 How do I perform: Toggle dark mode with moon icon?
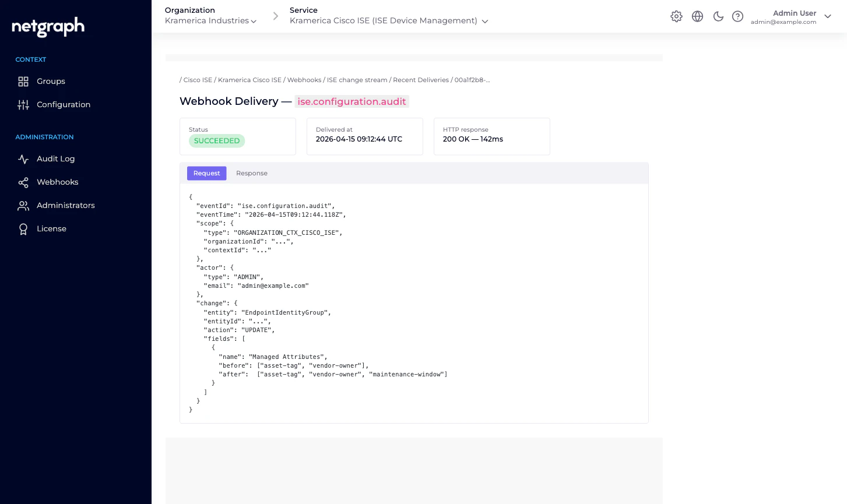tap(718, 16)
